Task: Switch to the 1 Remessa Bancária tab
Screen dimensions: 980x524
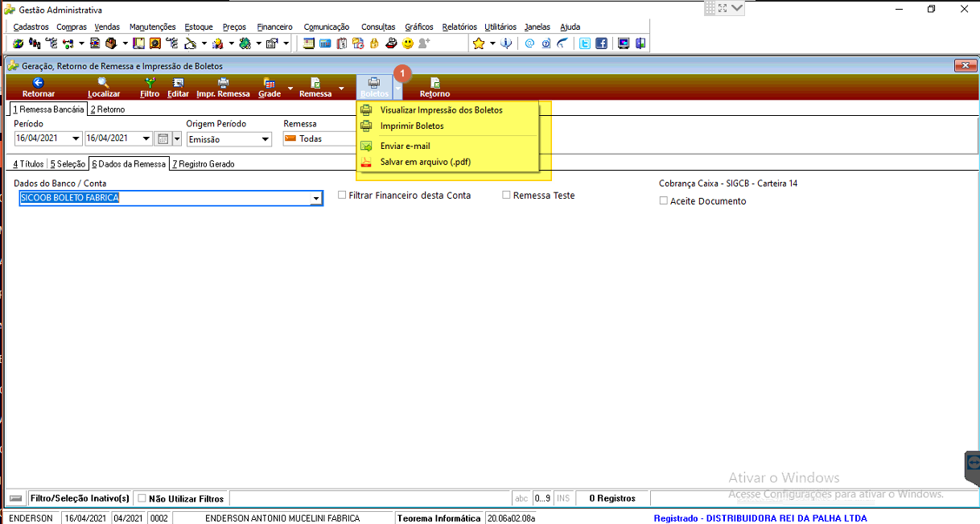Action: tap(47, 109)
